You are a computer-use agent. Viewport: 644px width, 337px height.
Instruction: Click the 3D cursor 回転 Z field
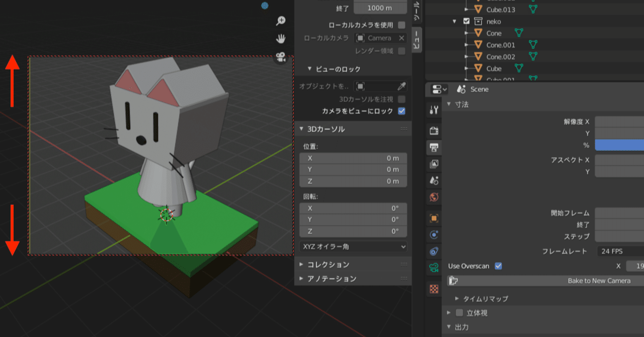[x=353, y=231]
